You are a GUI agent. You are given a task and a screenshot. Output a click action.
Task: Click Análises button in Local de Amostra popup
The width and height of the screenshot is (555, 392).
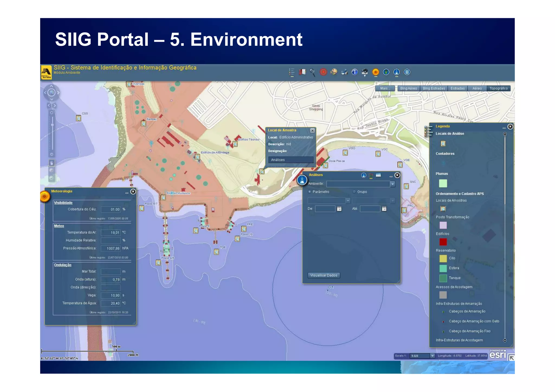tap(291, 160)
